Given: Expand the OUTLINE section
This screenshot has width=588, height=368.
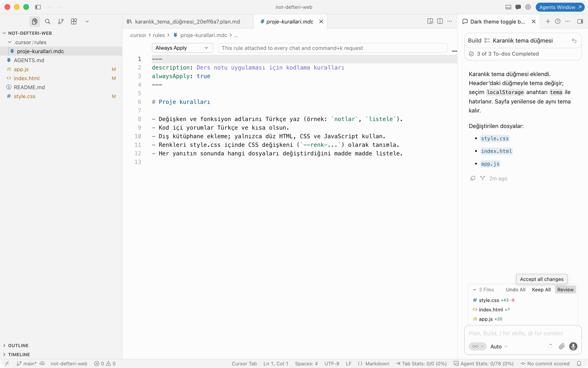Looking at the screenshot, I should [x=18, y=346].
